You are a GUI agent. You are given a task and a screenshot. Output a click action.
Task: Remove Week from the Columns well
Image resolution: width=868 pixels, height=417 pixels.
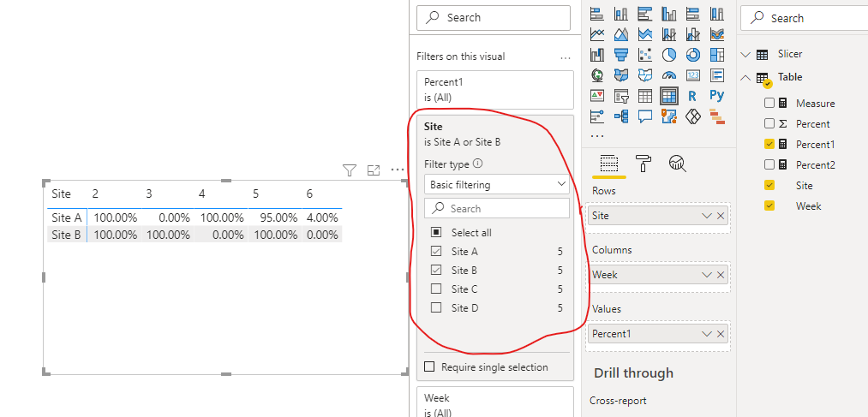[x=721, y=275]
